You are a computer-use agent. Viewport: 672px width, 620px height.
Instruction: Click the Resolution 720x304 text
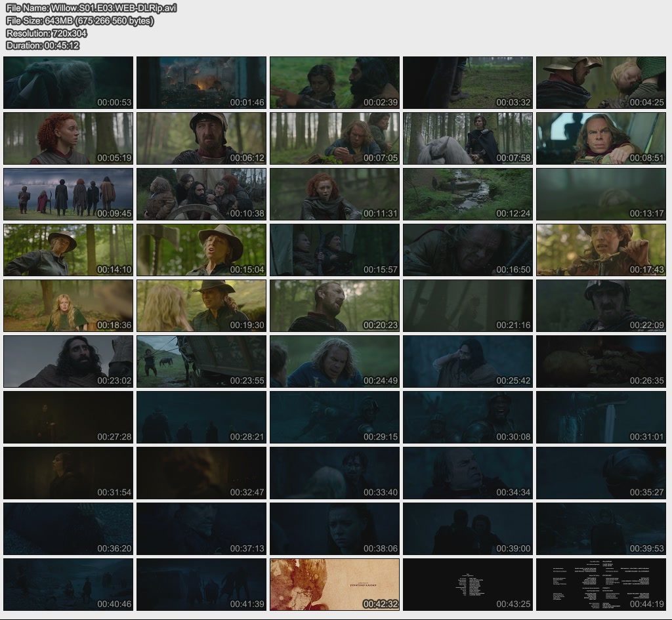click(47, 33)
